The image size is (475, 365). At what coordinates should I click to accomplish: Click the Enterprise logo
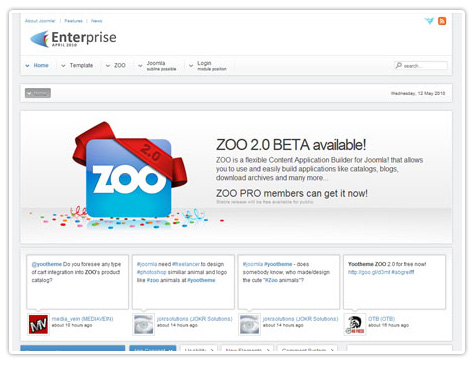pyautogui.click(x=73, y=39)
